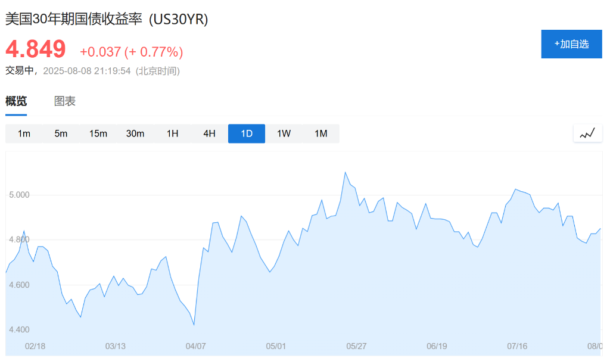The width and height of the screenshot is (610, 364).
Task: Set chart interval to 4H
Action: point(209,133)
